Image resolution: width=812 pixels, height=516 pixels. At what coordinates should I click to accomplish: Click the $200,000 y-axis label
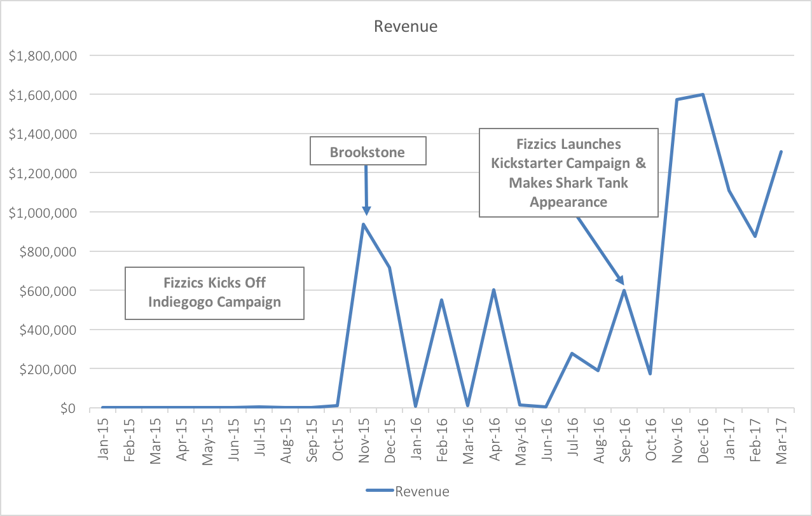coord(49,369)
